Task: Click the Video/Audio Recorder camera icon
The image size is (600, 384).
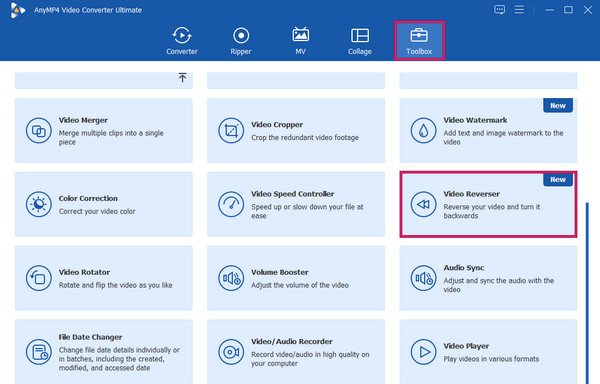Action: [231, 352]
